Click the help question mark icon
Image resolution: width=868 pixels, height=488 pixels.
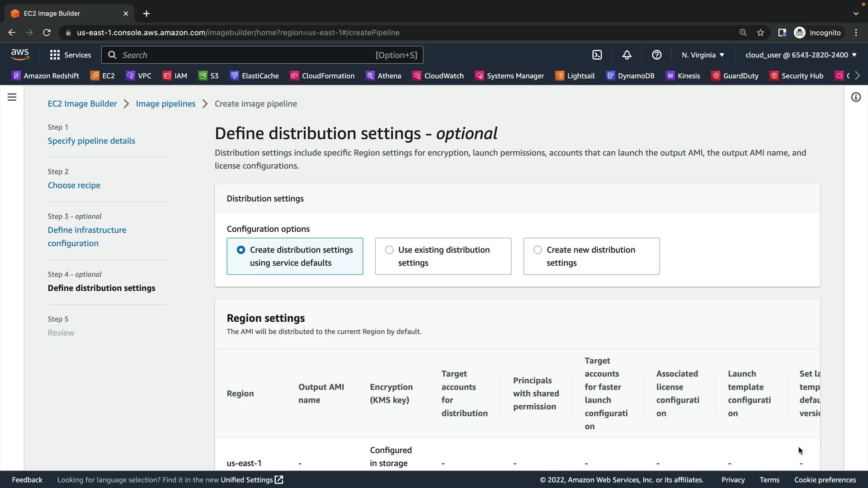[x=656, y=55]
